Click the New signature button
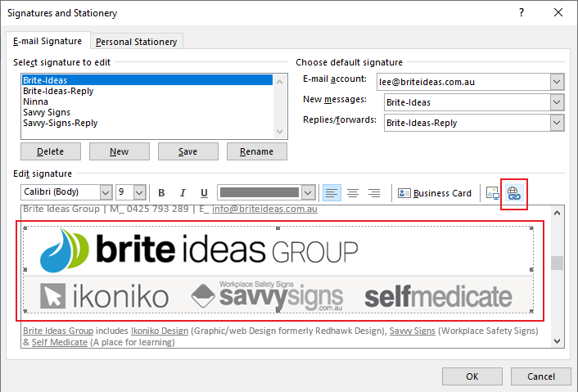Image resolution: width=578 pixels, height=392 pixels. pos(119,151)
